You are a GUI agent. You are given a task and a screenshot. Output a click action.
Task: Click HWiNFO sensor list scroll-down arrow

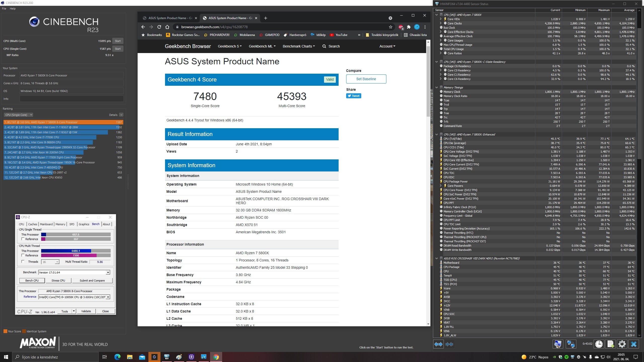pyautogui.click(x=639, y=335)
